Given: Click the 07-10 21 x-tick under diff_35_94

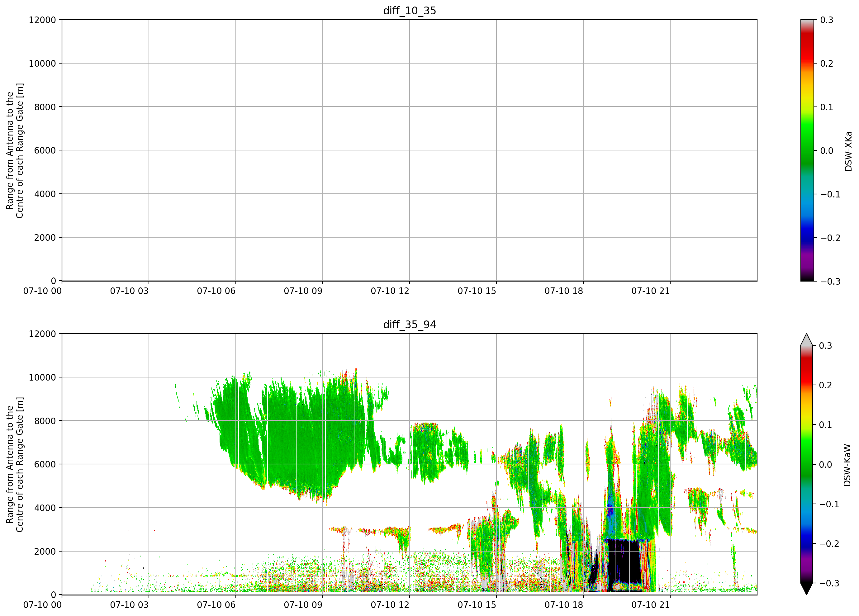Looking at the screenshot, I should point(651,605).
